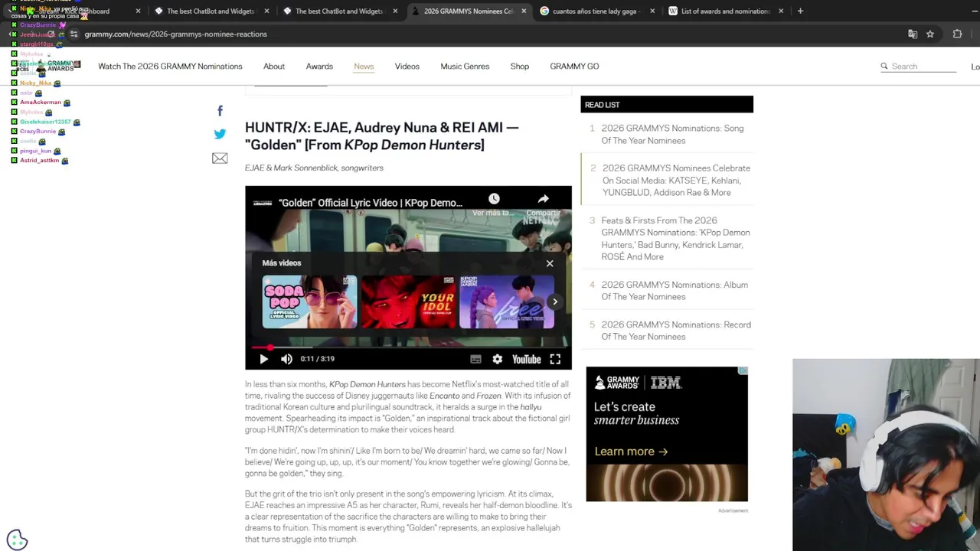
Task: Open the Your Idol video thumbnail
Action: 408,302
